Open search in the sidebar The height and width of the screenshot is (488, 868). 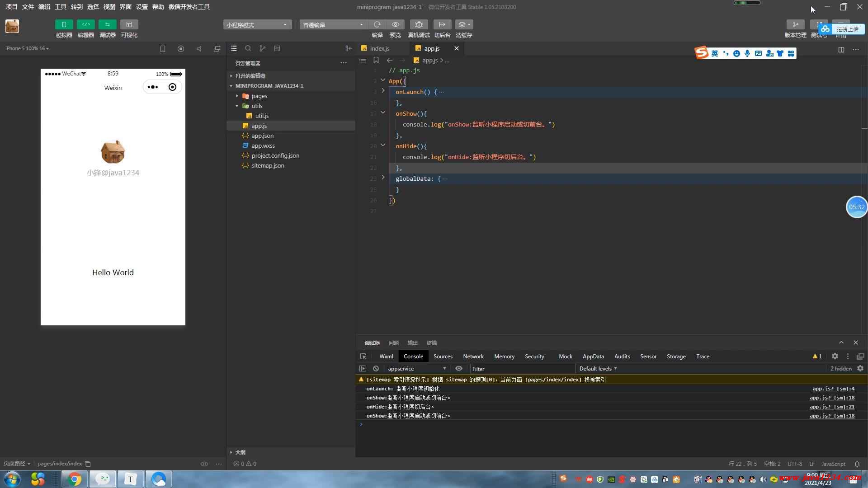[248, 48]
